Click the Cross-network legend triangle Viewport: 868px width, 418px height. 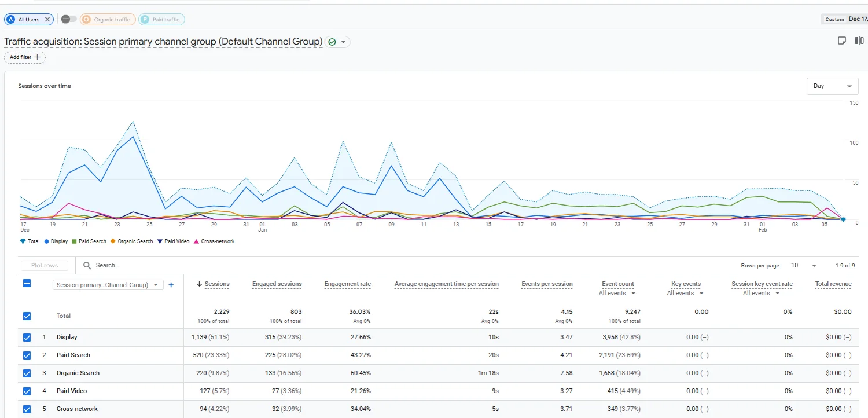coord(197,241)
